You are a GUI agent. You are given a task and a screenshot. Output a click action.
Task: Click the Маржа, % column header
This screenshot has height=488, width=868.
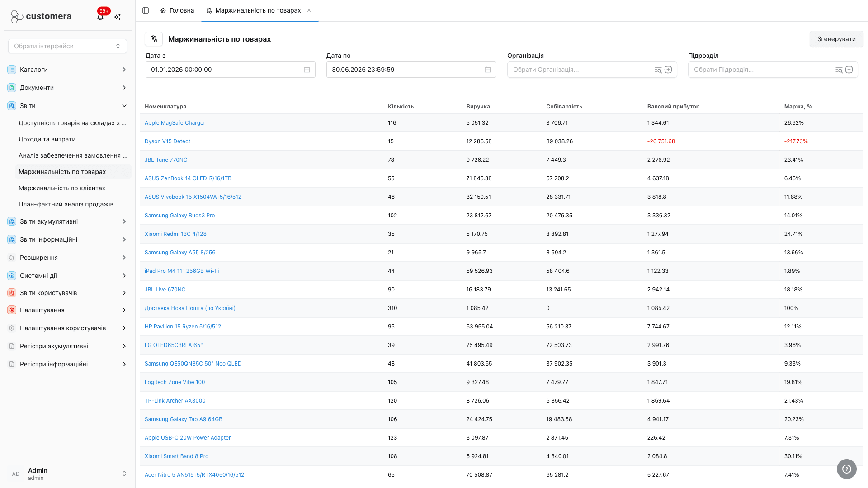click(x=798, y=107)
